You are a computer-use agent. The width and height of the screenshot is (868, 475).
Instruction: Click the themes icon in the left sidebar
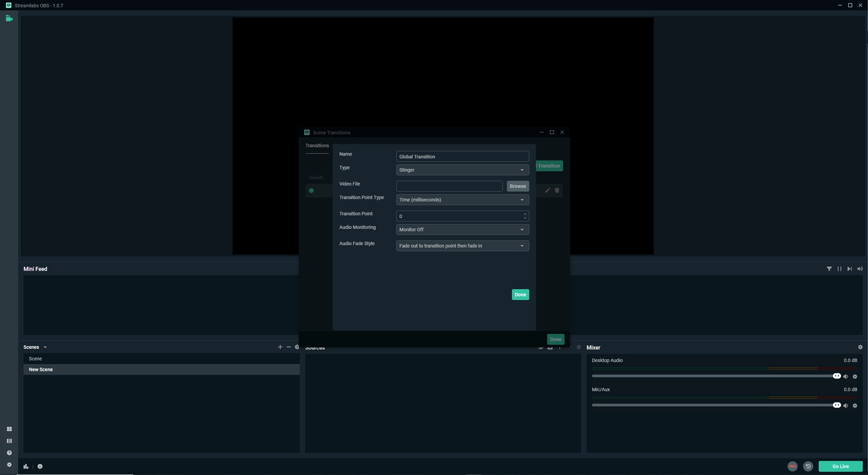9,441
